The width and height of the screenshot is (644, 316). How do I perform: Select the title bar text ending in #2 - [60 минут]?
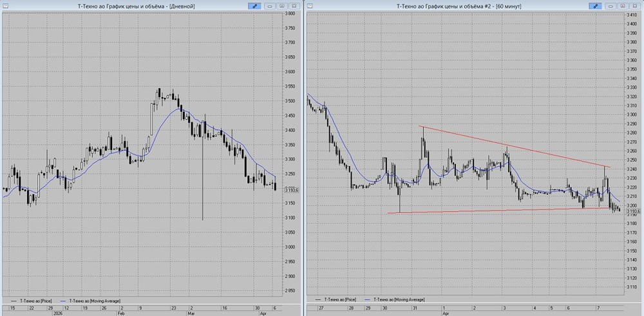(459, 6)
